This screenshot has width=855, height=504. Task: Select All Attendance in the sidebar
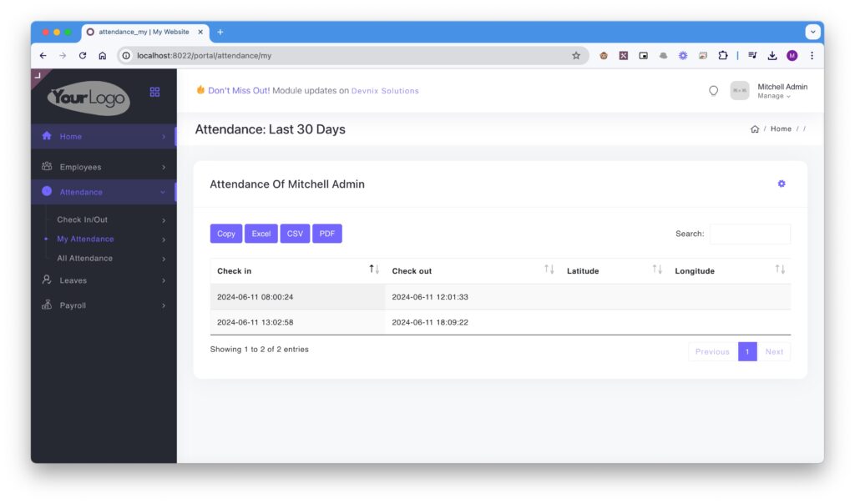click(x=84, y=259)
